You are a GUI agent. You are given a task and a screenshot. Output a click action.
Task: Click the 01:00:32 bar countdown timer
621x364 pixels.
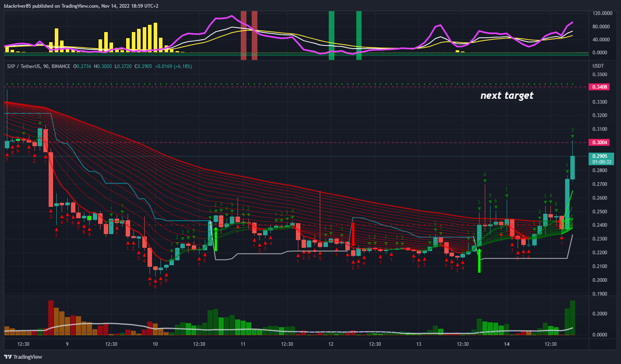coord(602,162)
